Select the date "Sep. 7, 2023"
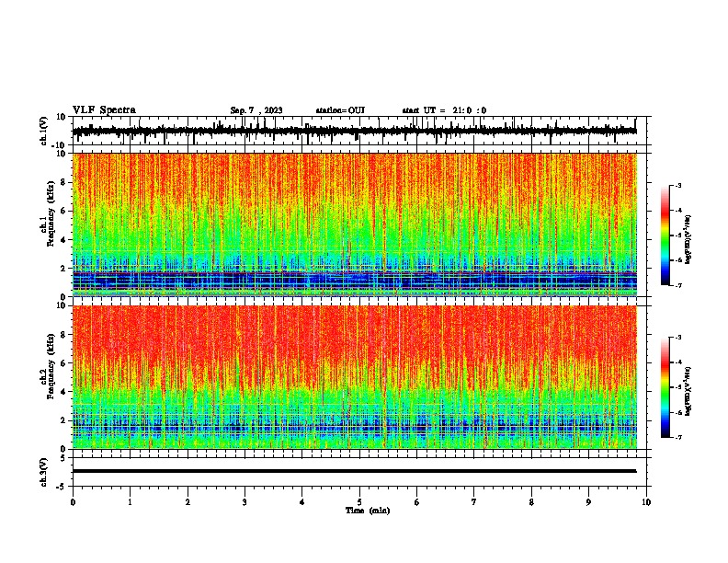The width and height of the screenshot is (728, 563). click(256, 110)
